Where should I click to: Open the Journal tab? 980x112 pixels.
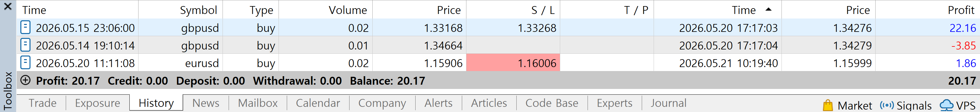pos(669,103)
